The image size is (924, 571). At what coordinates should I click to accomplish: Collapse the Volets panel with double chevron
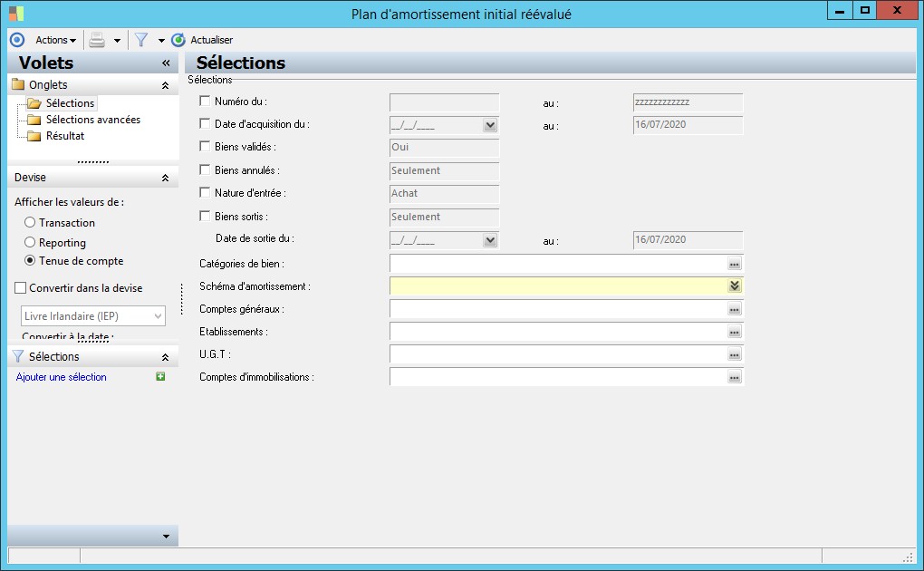166,63
